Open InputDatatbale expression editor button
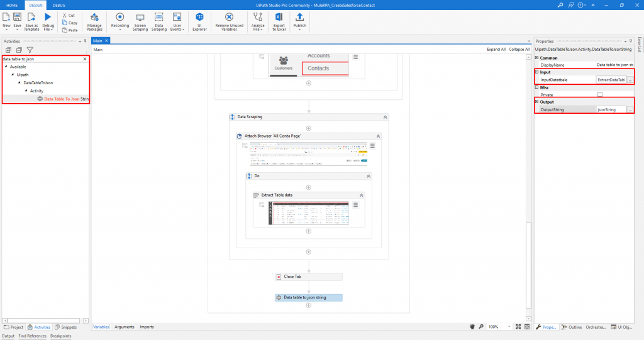Image resolution: width=644 pixels, height=340 pixels. (x=630, y=80)
